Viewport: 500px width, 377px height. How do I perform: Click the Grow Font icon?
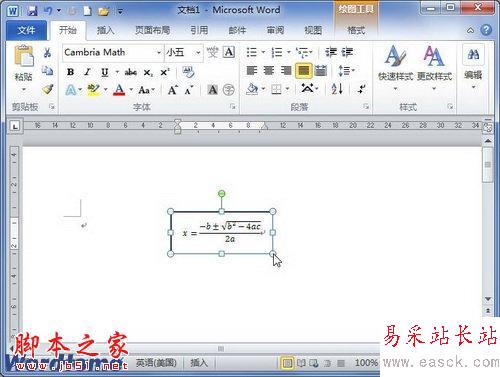172,90
